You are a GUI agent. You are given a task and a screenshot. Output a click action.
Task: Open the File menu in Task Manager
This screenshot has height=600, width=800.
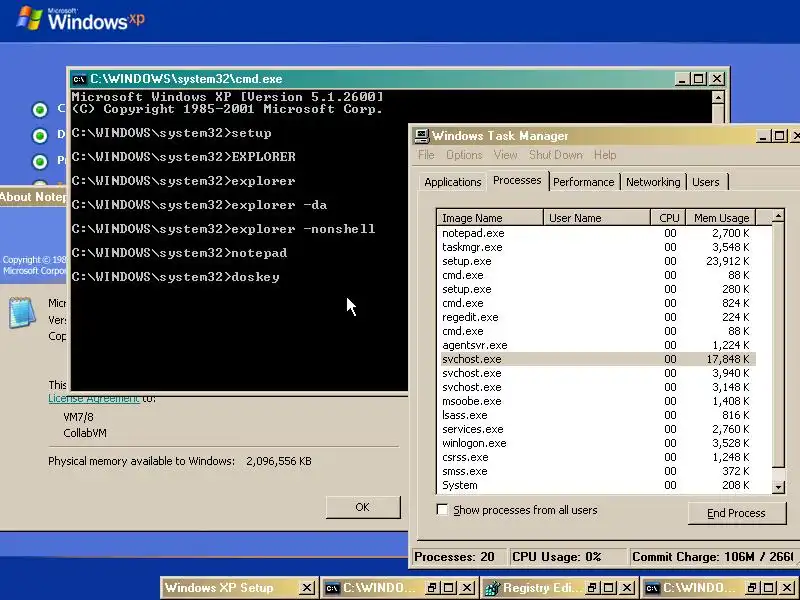point(426,155)
